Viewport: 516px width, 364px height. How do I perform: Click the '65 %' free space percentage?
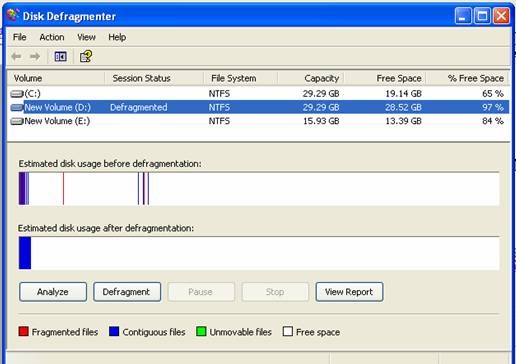(493, 94)
